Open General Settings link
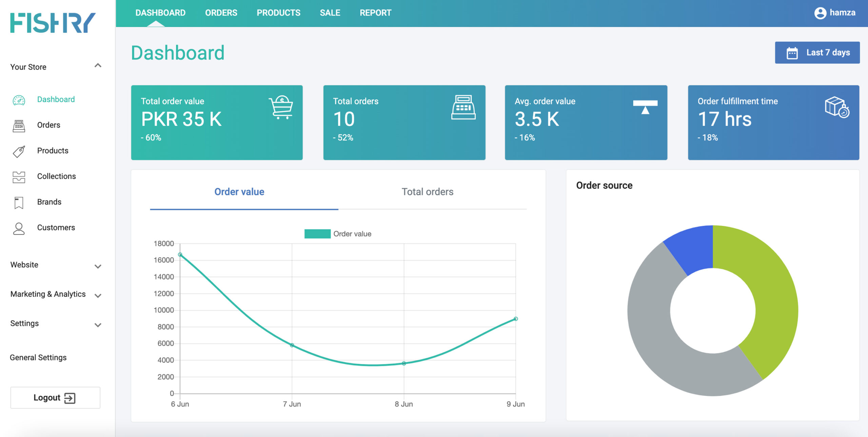This screenshot has height=437, width=868. point(38,357)
